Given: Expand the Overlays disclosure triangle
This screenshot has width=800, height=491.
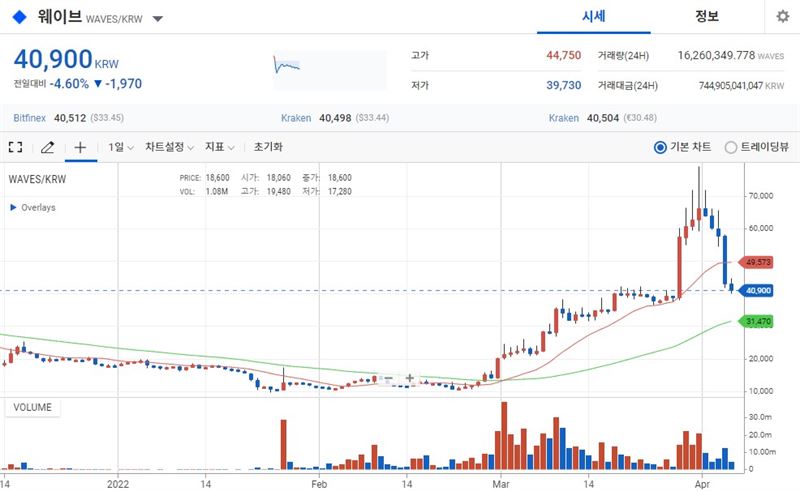Looking at the screenshot, I should coord(13,207).
